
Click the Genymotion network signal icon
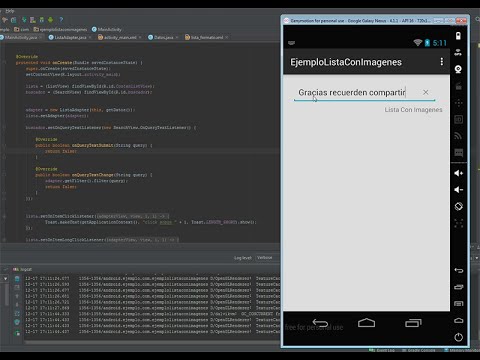[x=458, y=136]
